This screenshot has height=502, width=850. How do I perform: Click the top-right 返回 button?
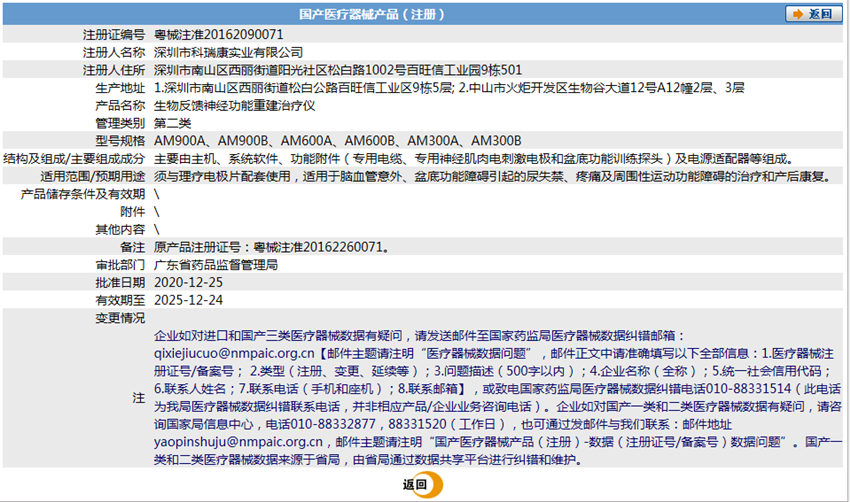pyautogui.click(x=811, y=14)
